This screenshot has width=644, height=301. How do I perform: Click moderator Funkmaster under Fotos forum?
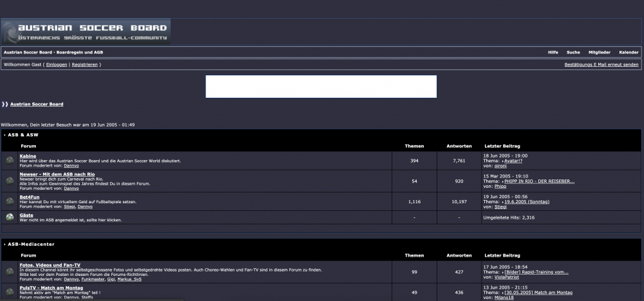[93, 279]
